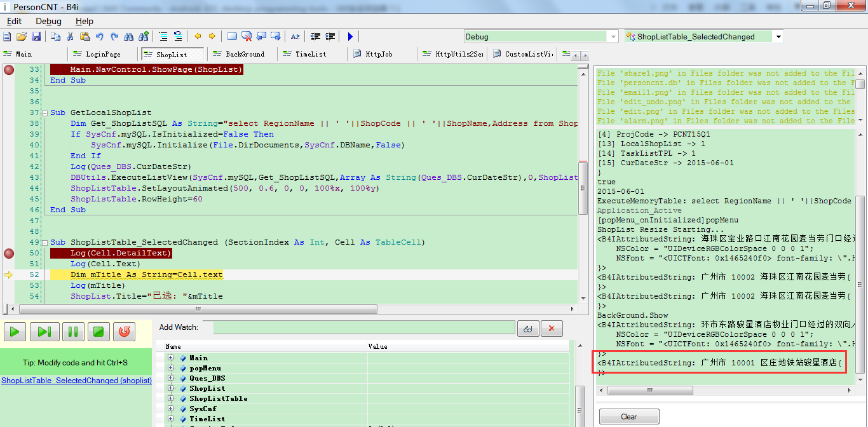Click the red restart debug icon
The width and height of the screenshot is (868, 427).
(x=125, y=331)
